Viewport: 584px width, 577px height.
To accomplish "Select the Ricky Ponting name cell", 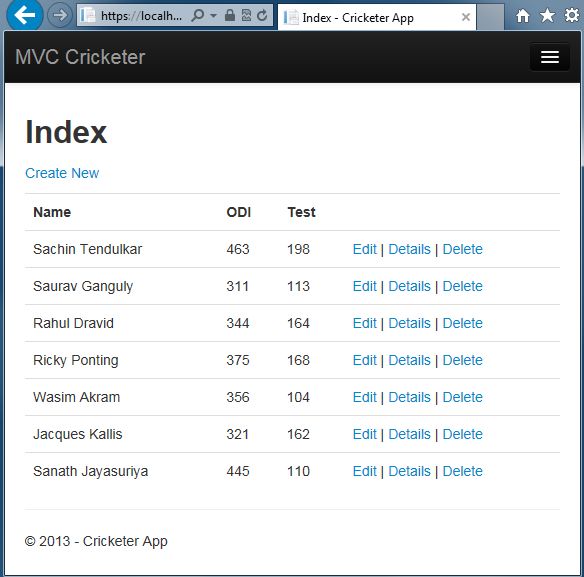I will (76, 360).
